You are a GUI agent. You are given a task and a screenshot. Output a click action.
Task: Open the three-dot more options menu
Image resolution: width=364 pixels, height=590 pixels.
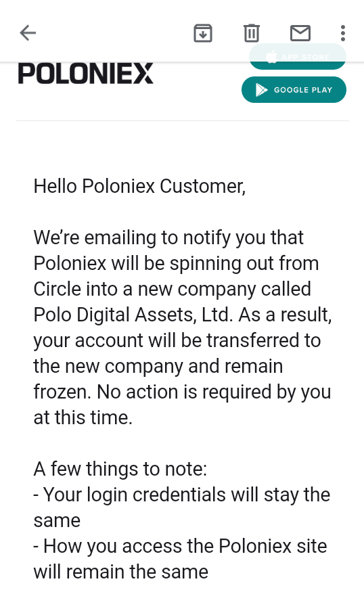(x=343, y=33)
